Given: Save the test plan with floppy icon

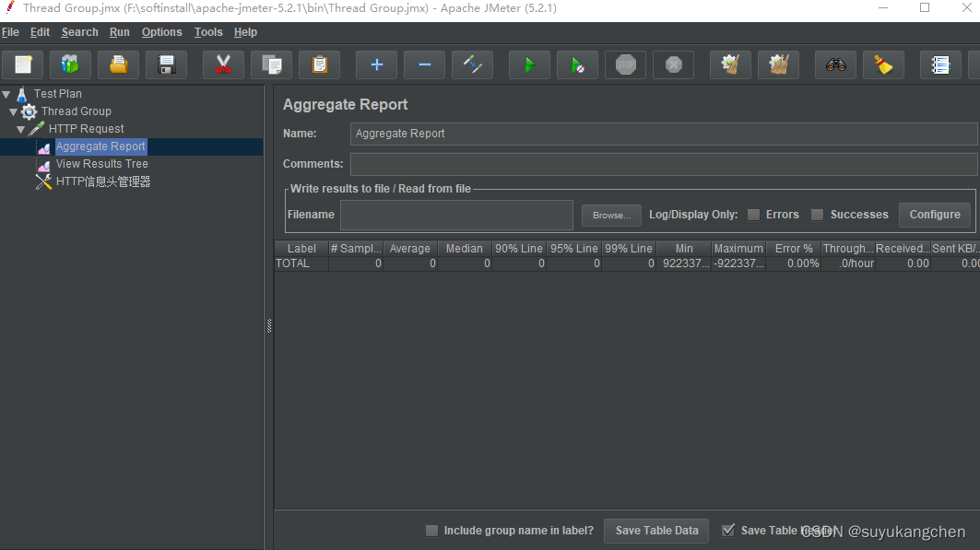Looking at the screenshot, I should [166, 64].
